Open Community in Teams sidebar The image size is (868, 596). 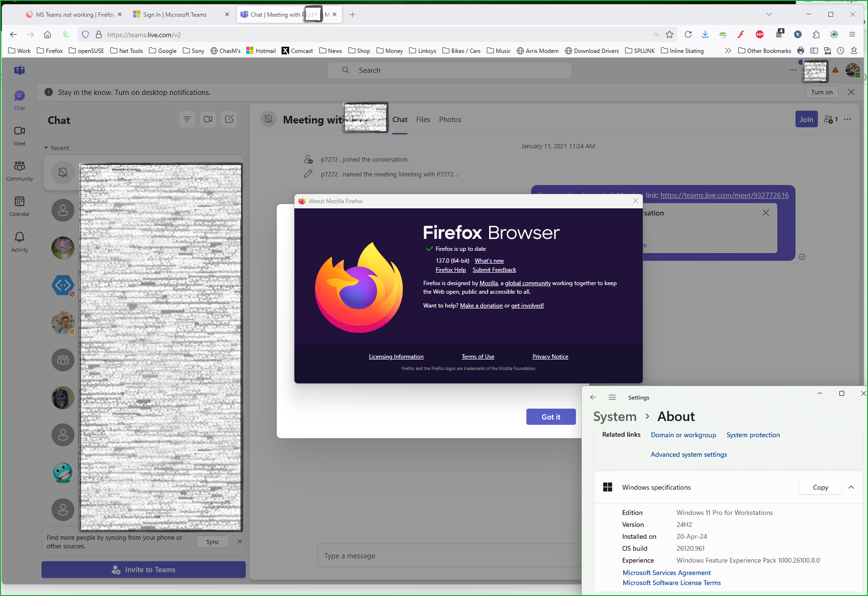pos(20,171)
